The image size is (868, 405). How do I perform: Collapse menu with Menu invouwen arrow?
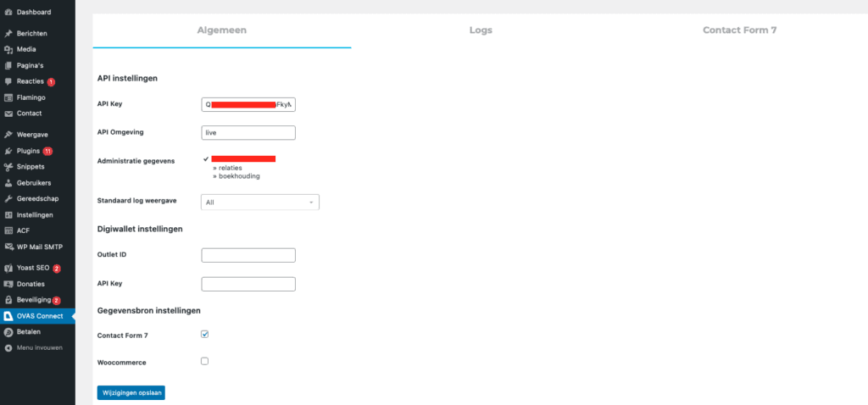(8, 348)
